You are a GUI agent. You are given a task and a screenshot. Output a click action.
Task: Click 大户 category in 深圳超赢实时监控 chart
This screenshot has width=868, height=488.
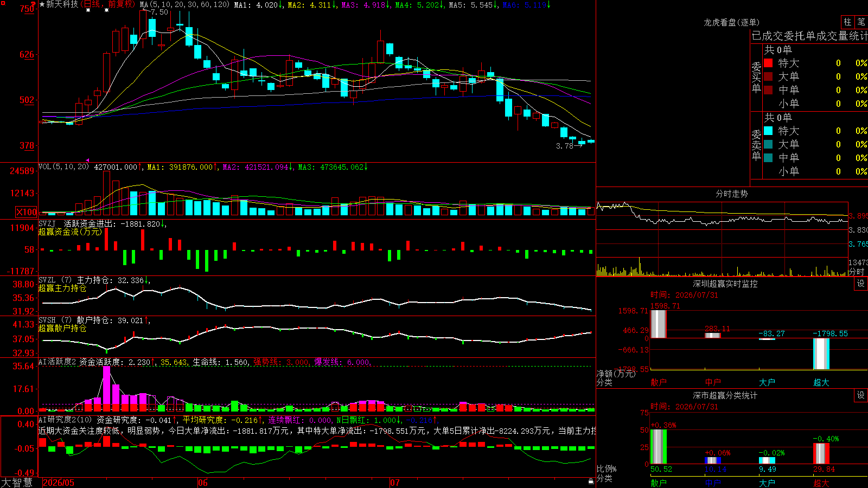(767, 382)
